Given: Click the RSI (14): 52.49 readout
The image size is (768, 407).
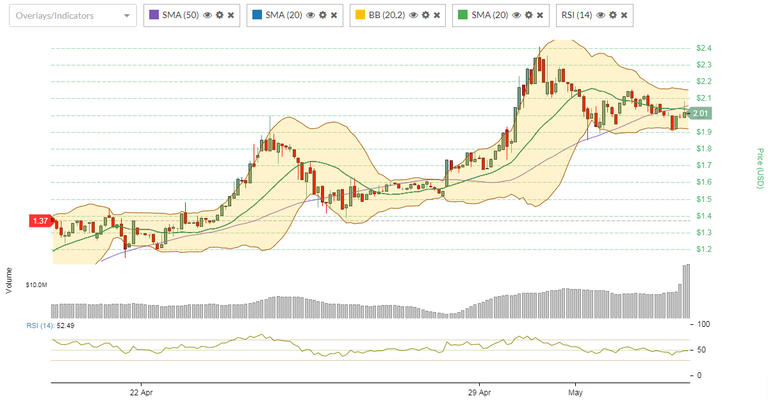Looking at the screenshot, I should [50, 326].
